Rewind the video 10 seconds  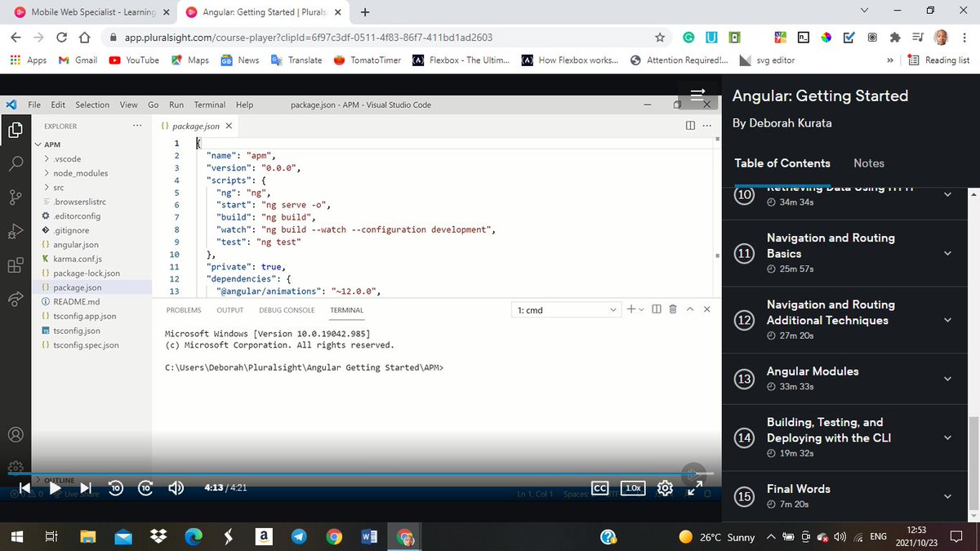click(x=115, y=488)
